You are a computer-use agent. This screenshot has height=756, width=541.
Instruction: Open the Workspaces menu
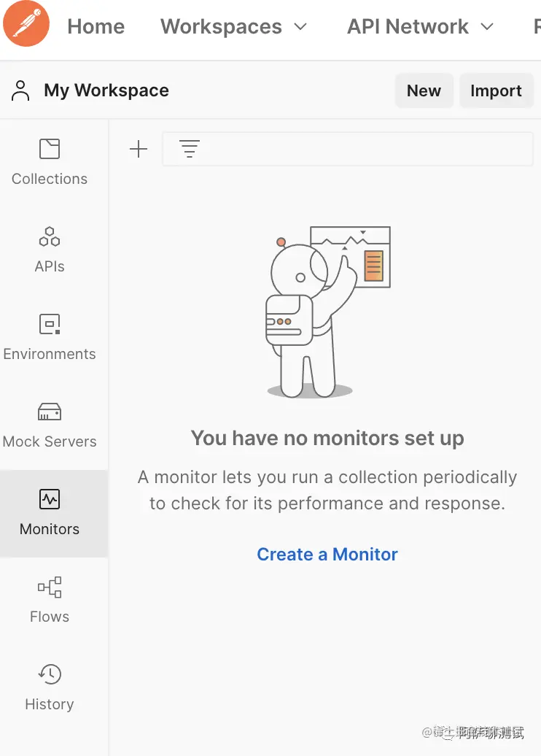pos(221,26)
